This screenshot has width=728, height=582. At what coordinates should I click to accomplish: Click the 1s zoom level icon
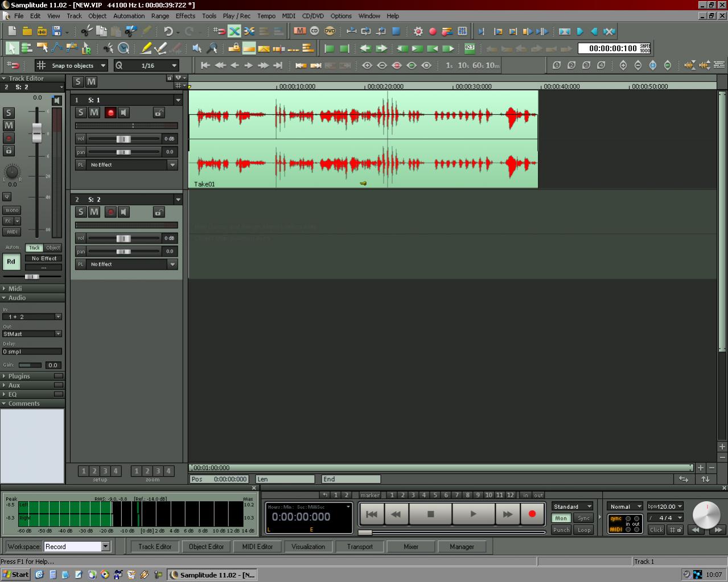click(x=449, y=65)
